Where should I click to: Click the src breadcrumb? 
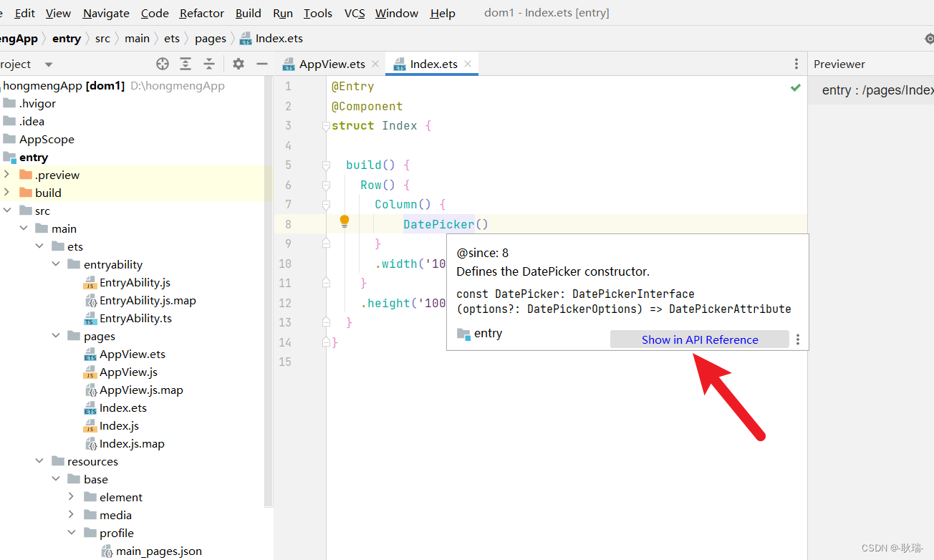pos(103,39)
